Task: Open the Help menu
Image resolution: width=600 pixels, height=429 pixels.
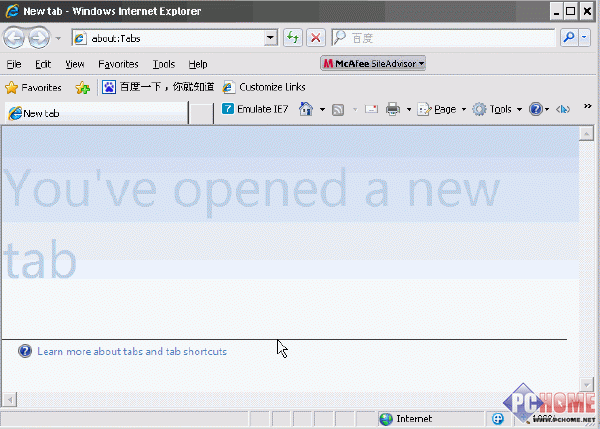Action: click(198, 64)
